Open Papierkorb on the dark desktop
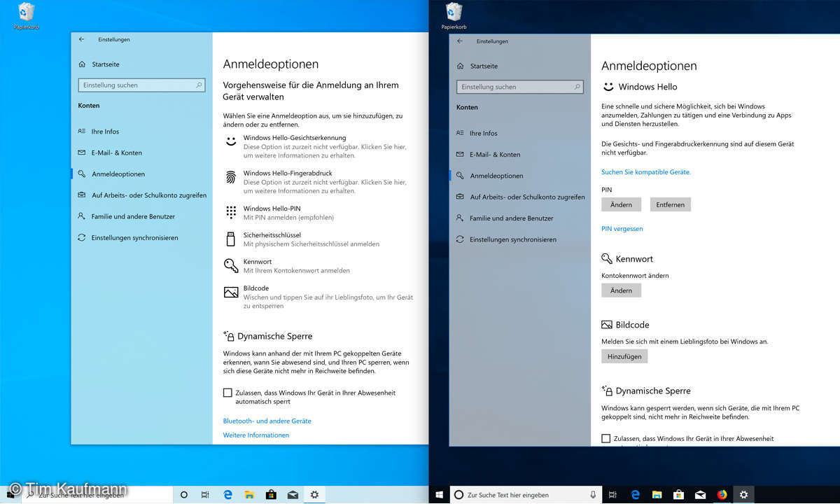The width and height of the screenshot is (840, 504). [454, 15]
